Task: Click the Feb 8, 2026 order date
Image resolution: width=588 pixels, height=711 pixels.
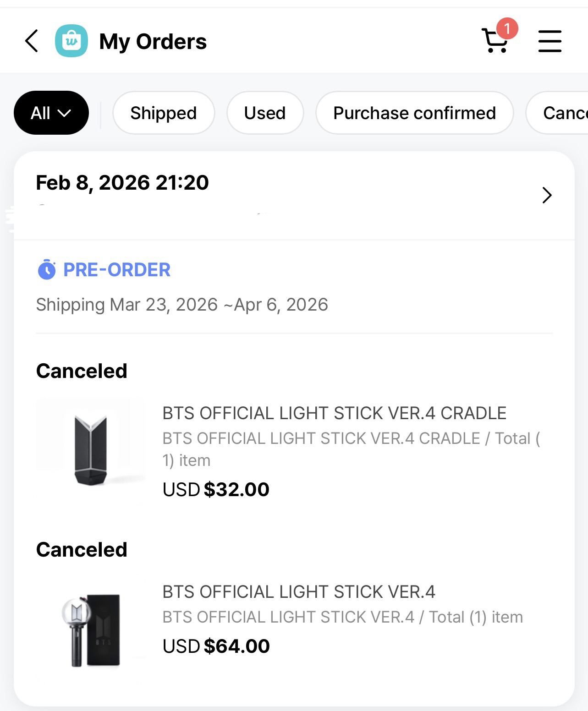Action: point(122,183)
